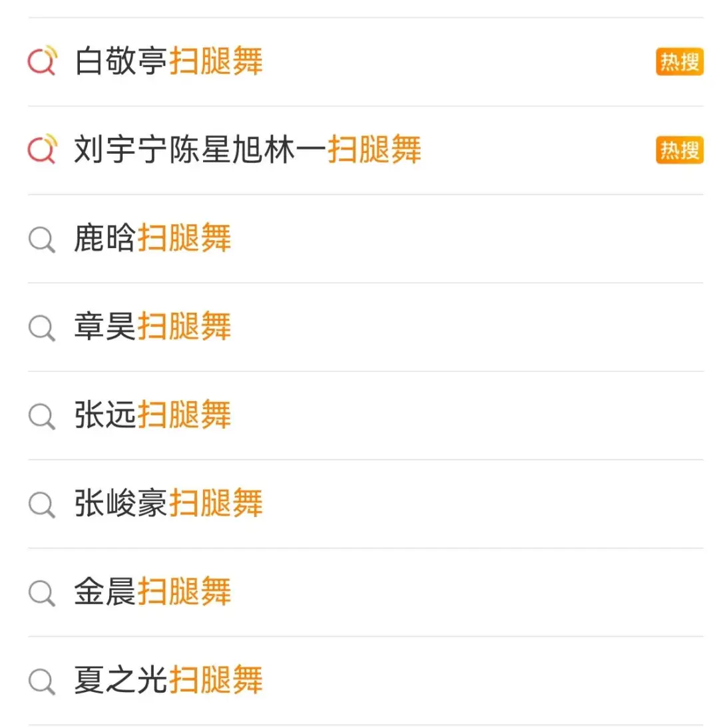The height and width of the screenshot is (728, 719).
Task: Tap the 热搜 badge on 白敬亭扫腿舞 row
Action: click(x=679, y=62)
